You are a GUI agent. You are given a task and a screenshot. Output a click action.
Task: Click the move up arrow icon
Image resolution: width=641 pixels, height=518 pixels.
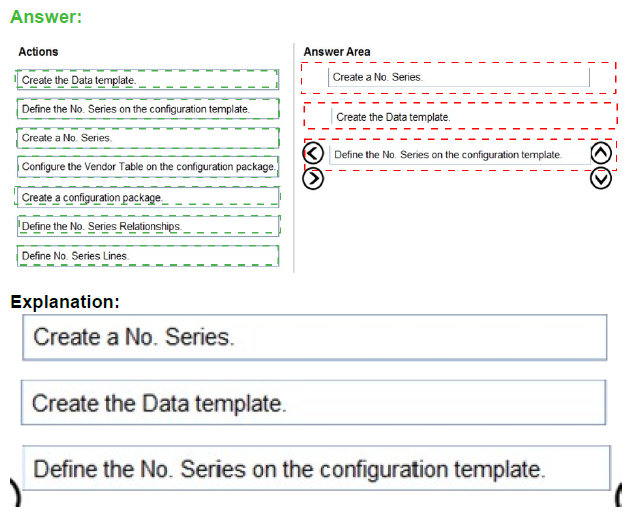(601, 153)
